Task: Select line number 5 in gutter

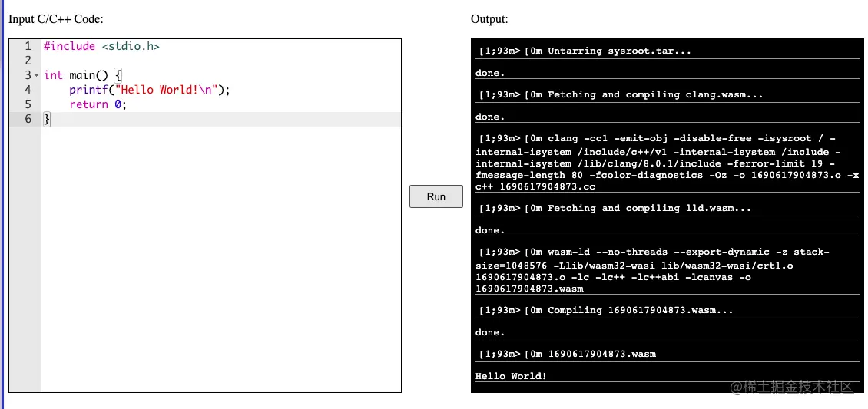Action: pyautogui.click(x=28, y=104)
